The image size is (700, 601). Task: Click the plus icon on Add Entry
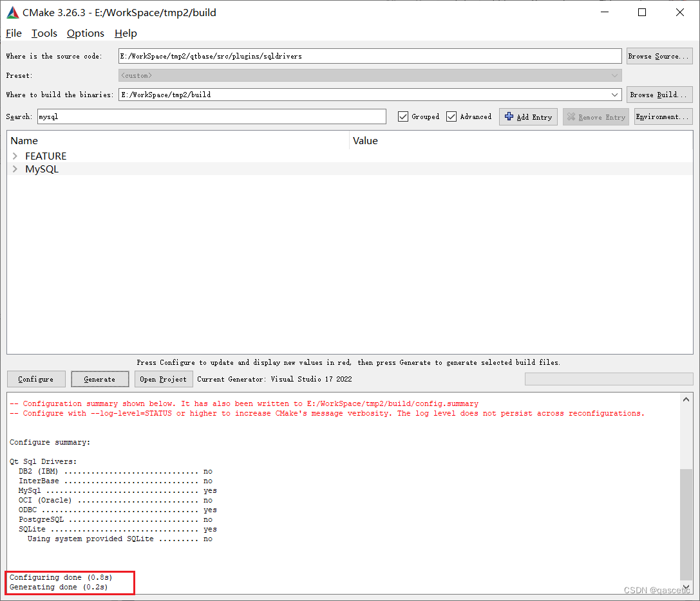[x=509, y=116]
